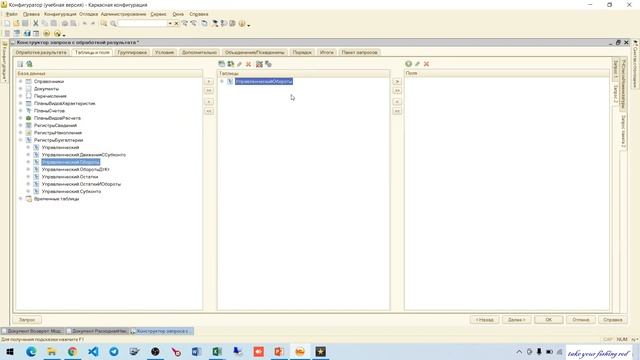Expand the Временные таблицы tree node
This screenshot has height=360, width=640.
(x=20, y=199)
